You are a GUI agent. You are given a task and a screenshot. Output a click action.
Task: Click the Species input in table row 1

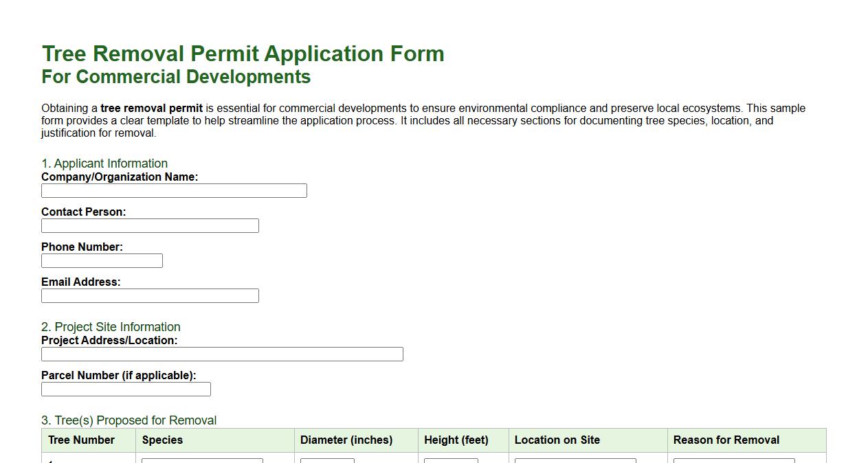pyautogui.click(x=203, y=460)
